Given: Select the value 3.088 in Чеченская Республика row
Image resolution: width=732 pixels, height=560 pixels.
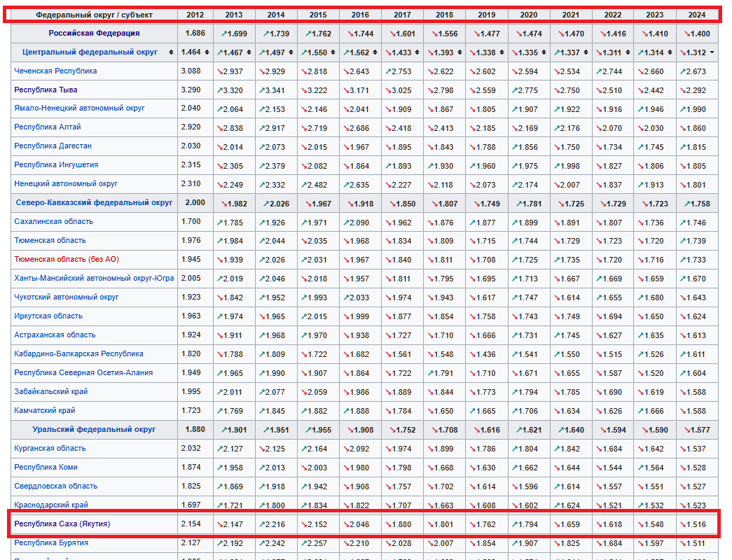Looking at the screenshot, I should coord(191,71).
